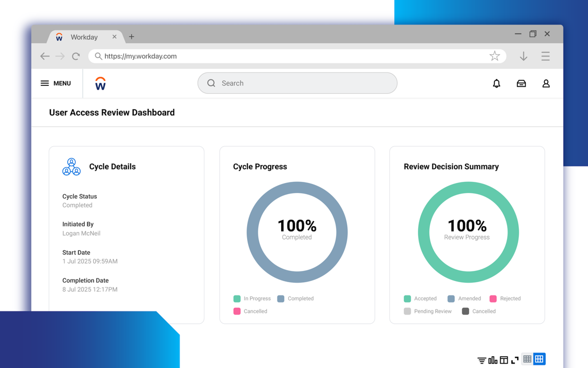The image size is (588, 368).
Task: Click the Workday logo
Action: click(x=100, y=84)
